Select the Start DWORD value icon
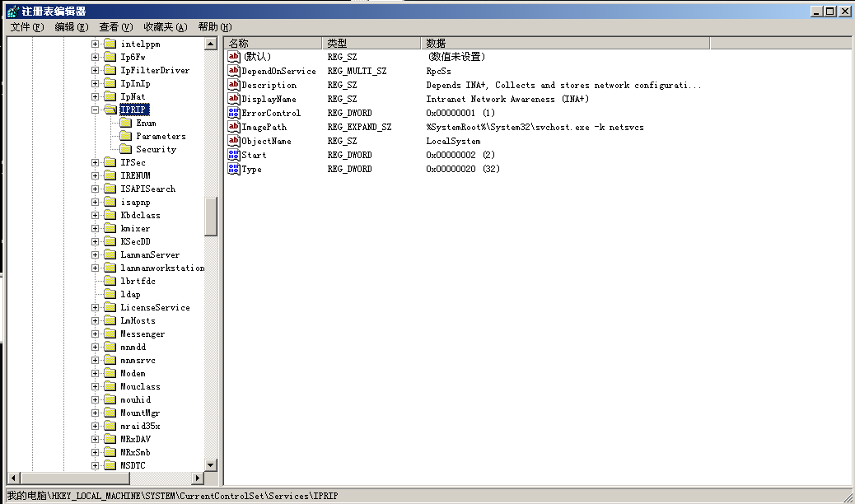Screen dimensions: 855x504 pyautogui.click(x=233, y=155)
